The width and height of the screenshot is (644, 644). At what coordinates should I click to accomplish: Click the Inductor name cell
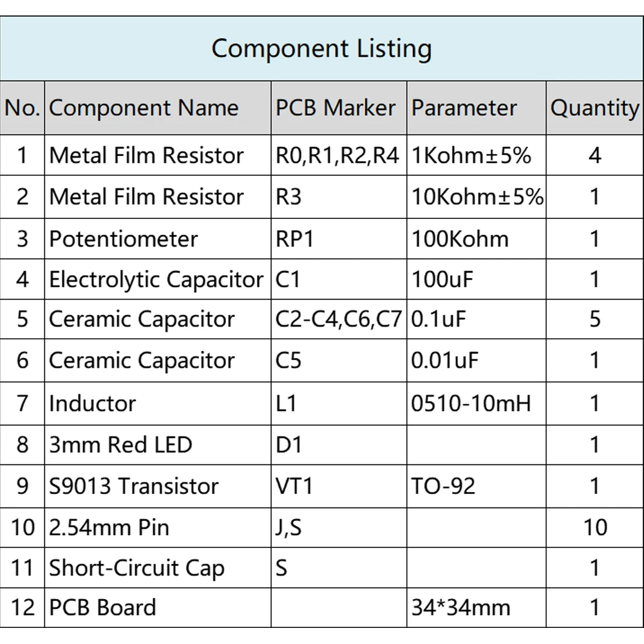click(x=158, y=404)
